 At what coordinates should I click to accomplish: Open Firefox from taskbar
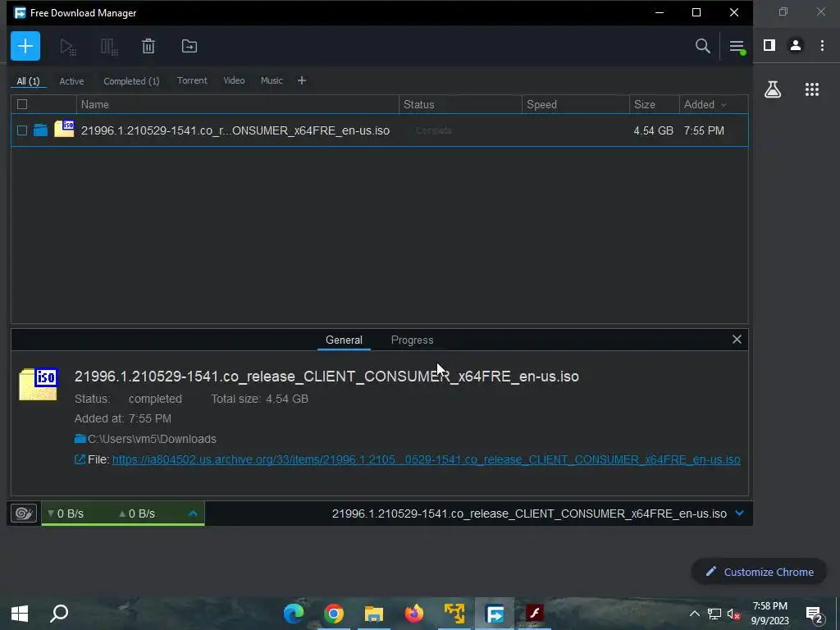[x=413, y=614]
